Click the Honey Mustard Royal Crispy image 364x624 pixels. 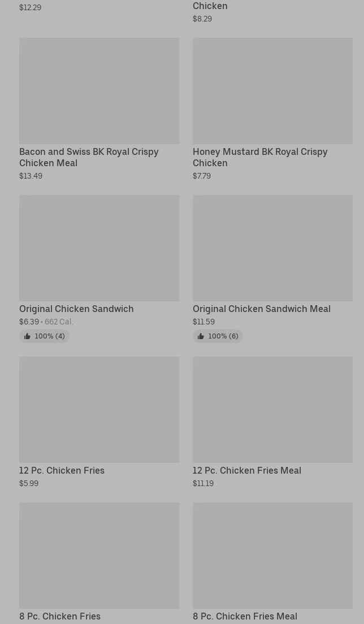[272, 90]
